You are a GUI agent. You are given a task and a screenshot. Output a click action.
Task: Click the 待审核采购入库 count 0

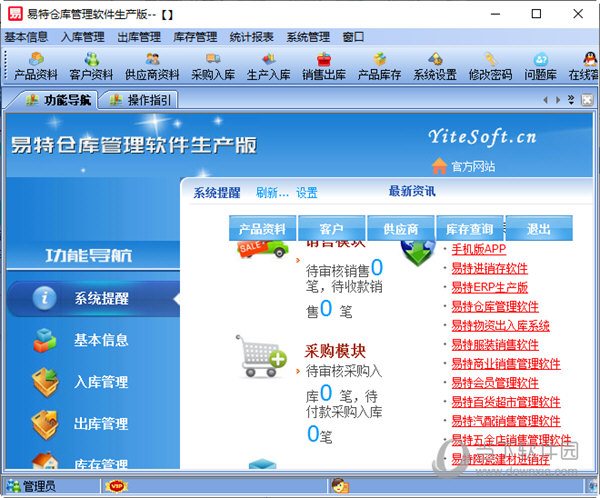click(x=326, y=392)
